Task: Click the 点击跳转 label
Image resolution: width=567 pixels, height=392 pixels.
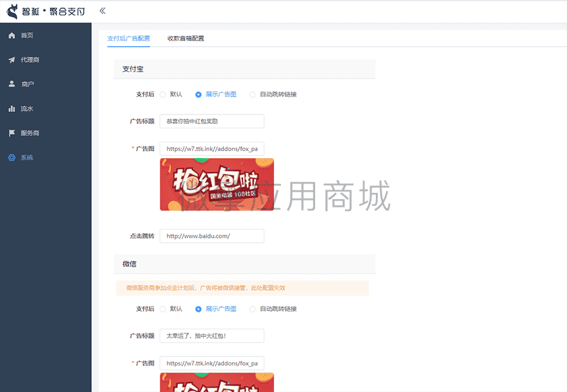Action: click(x=142, y=236)
